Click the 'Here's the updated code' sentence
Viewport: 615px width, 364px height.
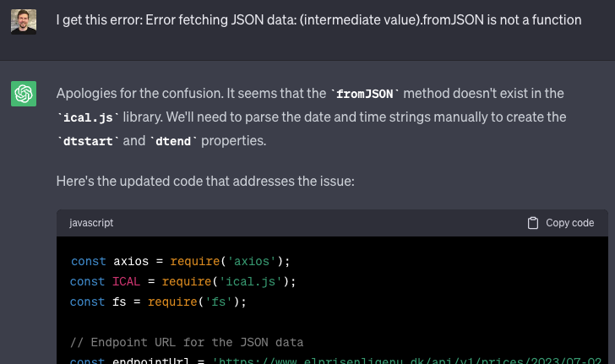(x=205, y=182)
